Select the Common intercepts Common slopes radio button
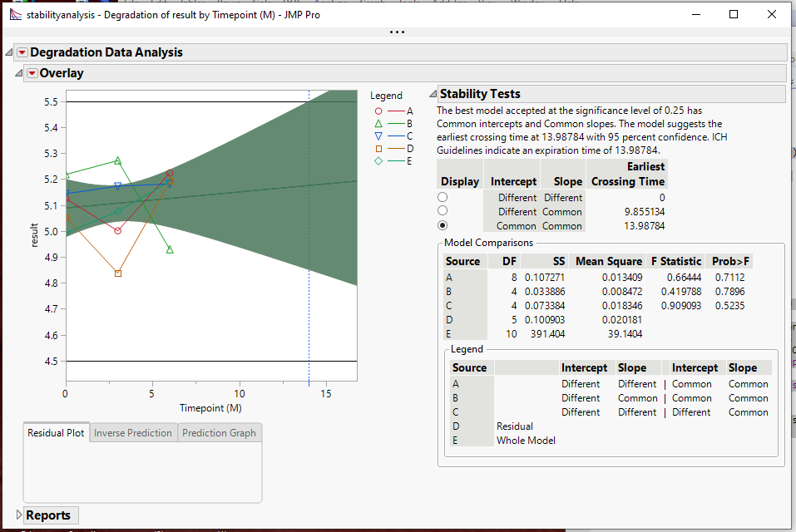This screenshot has width=796, height=532. [442, 225]
